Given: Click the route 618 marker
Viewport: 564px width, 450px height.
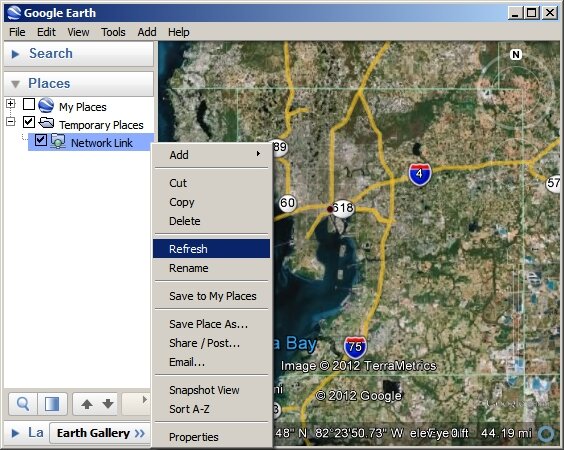Looking at the screenshot, I should [343, 208].
